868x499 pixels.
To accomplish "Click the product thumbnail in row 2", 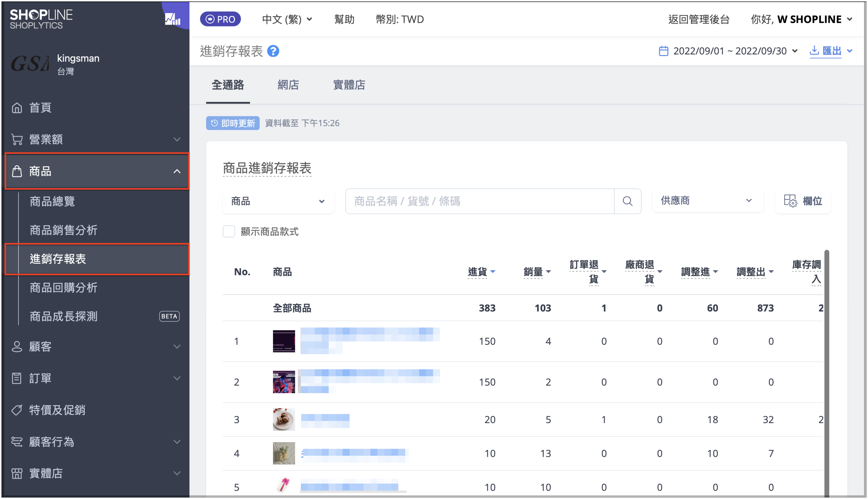I will pos(284,382).
